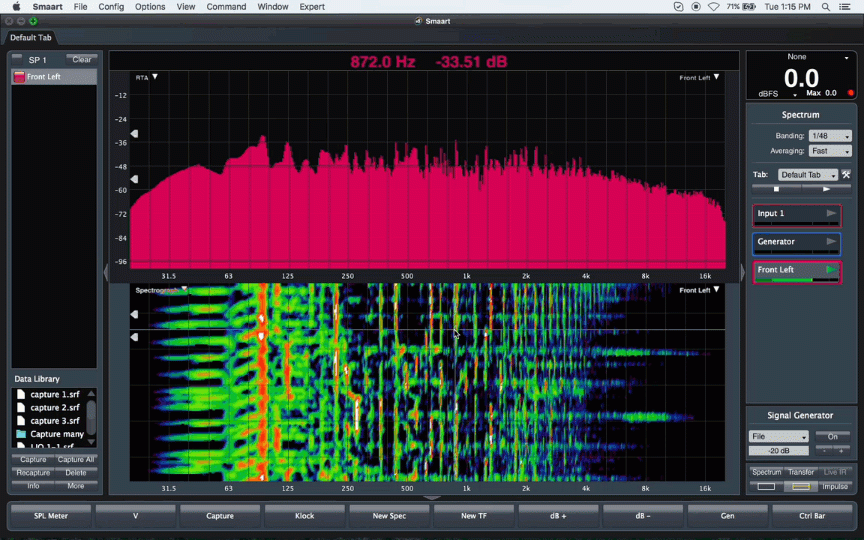The image size is (864, 540).
Task: Open the Expert menu in menu bar
Action: tap(312, 7)
